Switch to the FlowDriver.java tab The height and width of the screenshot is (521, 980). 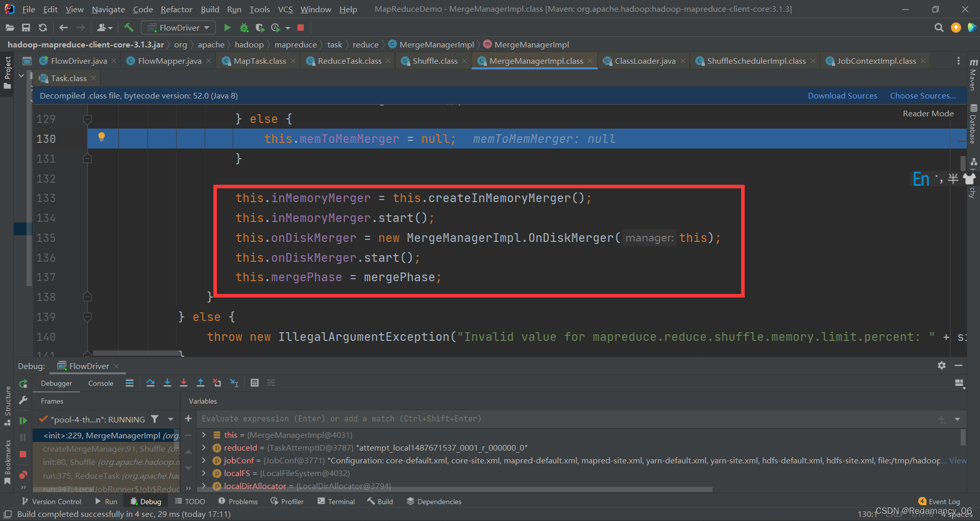coord(79,61)
